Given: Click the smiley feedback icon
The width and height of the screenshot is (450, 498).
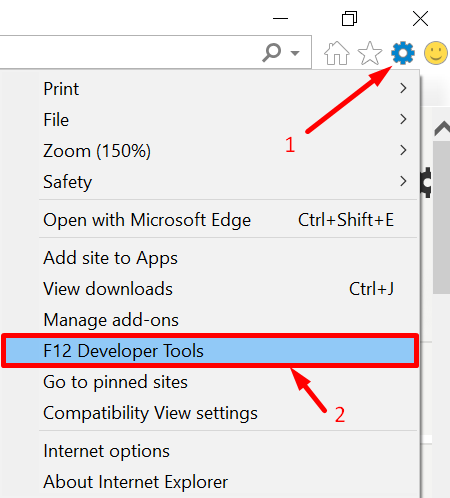Looking at the screenshot, I should point(435,53).
